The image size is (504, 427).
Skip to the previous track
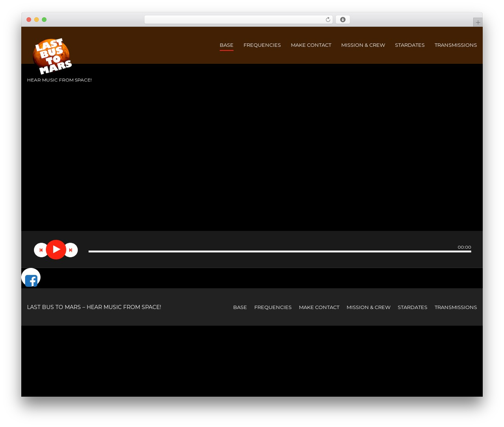coord(41,250)
